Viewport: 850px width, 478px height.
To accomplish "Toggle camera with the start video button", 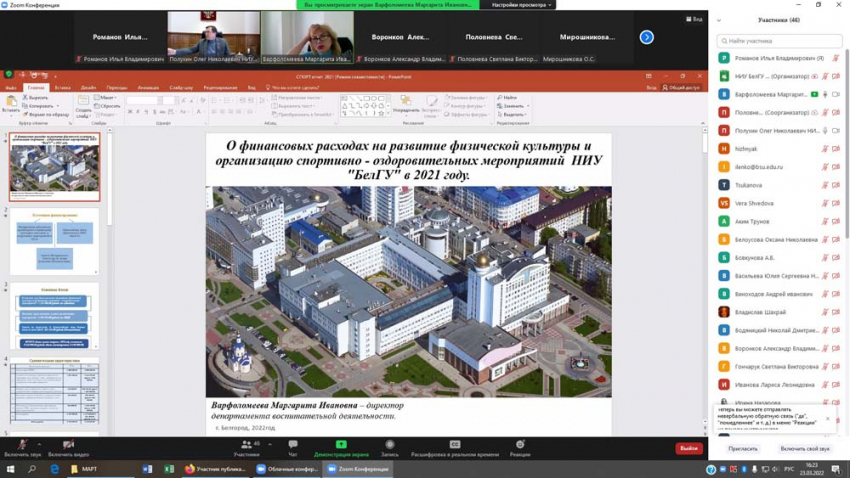I will pyautogui.click(x=68, y=445).
